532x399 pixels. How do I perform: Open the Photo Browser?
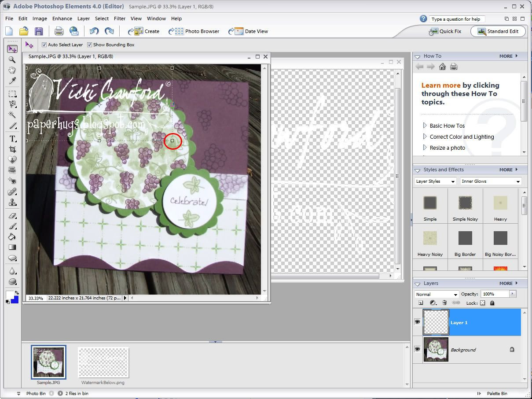click(x=194, y=31)
